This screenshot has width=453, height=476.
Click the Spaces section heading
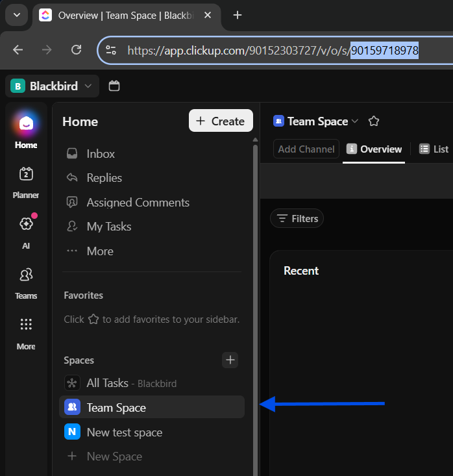tap(79, 360)
